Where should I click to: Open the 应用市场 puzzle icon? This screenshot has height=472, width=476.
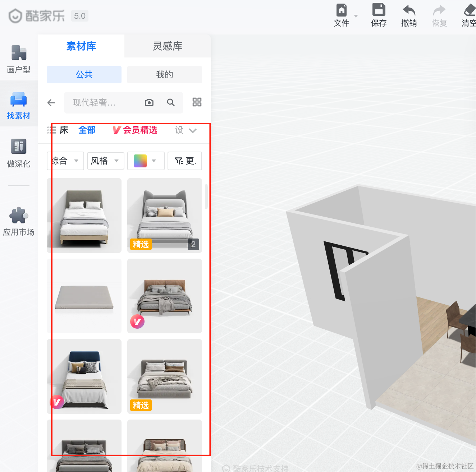click(x=19, y=215)
